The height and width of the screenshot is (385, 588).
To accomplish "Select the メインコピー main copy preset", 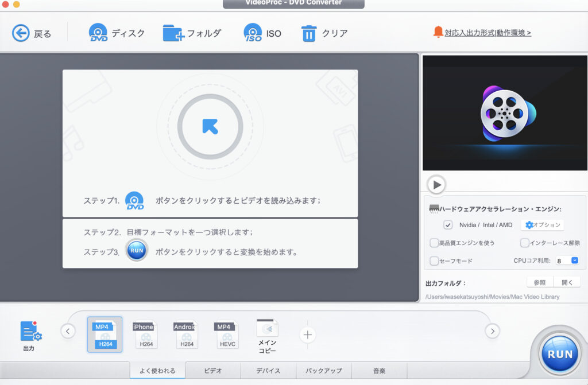I will pos(267,336).
